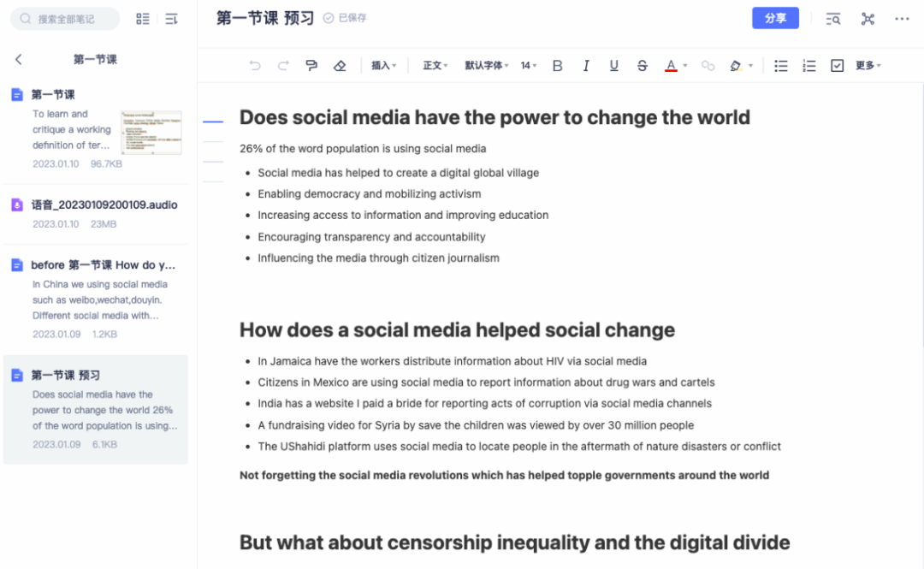Image resolution: width=924 pixels, height=569 pixels.
Task: Switch the sidebar to grid view layout
Action: pyautogui.click(x=143, y=18)
